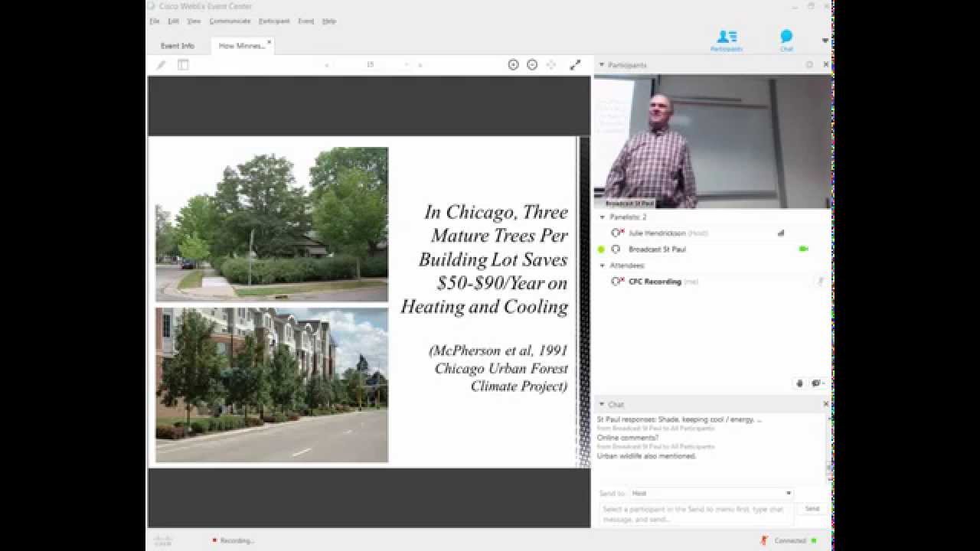This screenshot has height=551, width=980.
Task: Open the Chat panel icon in the top bar
Action: [786, 41]
